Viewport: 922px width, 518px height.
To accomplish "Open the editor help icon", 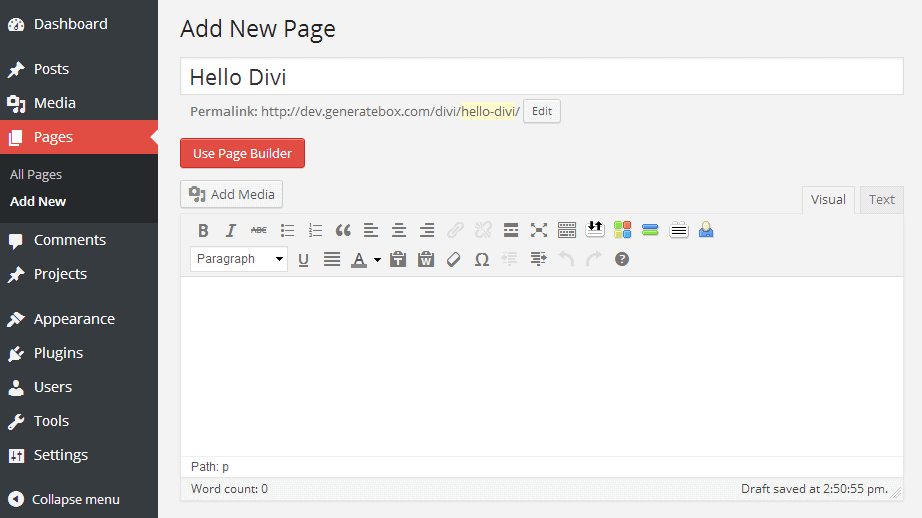I will coord(622,259).
